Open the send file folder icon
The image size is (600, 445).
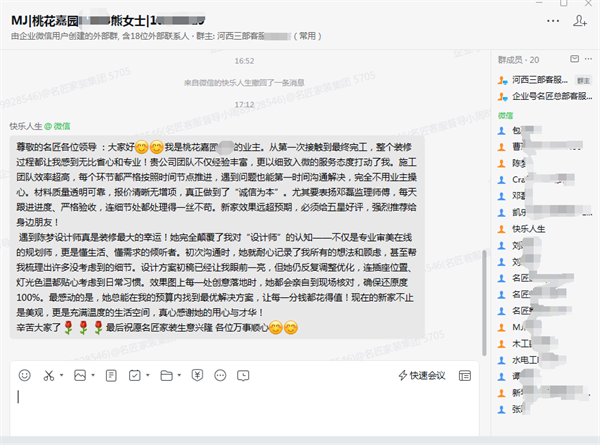(166, 375)
